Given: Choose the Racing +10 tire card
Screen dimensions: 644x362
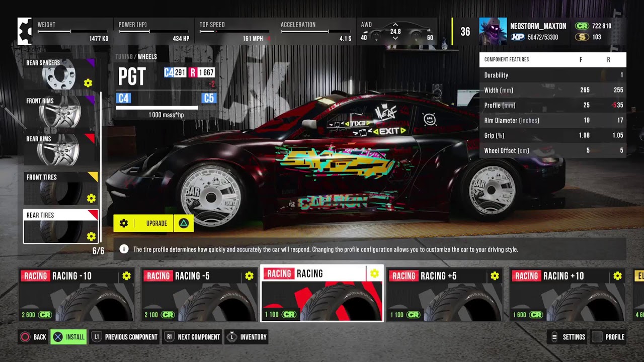Looking at the screenshot, I should (568, 295).
